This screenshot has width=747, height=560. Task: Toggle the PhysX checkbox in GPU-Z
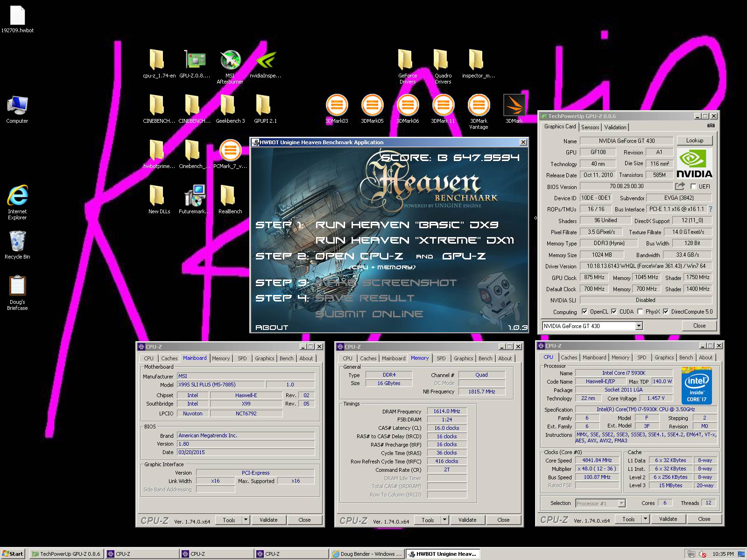point(640,311)
